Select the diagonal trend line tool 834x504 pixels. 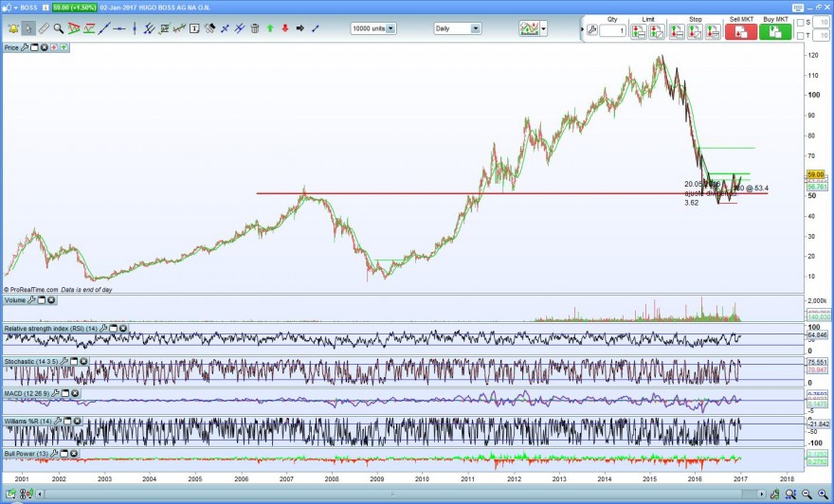pos(104,28)
